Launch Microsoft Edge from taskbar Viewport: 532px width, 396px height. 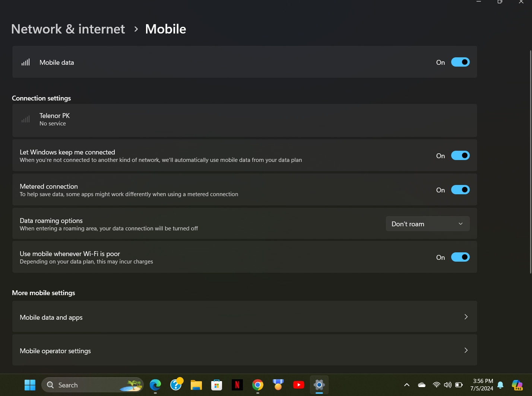(155, 385)
